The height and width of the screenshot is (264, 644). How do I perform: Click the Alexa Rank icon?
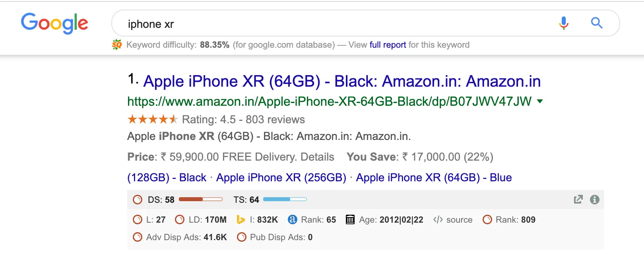pyautogui.click(x=292, y=219)
